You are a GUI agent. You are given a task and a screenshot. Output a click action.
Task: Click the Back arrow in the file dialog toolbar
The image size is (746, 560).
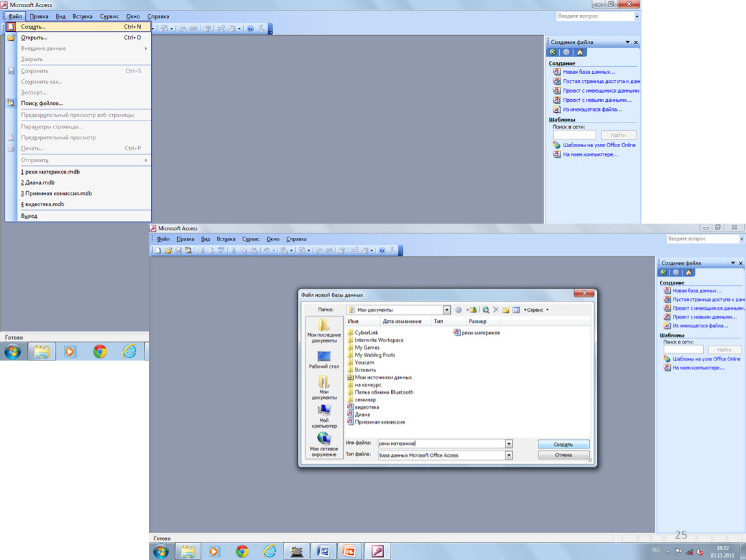[458, 310]
